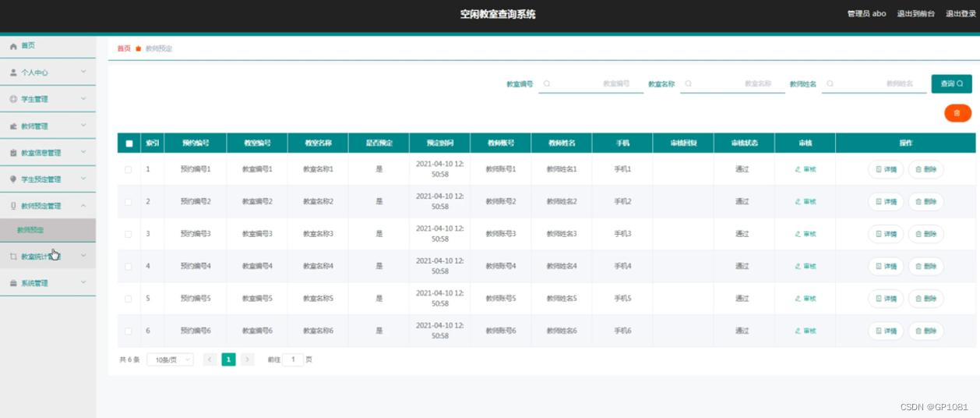Go to previous page arrow in pagination
The height and width of the screenshot is (418, 980).
(210, 360)
